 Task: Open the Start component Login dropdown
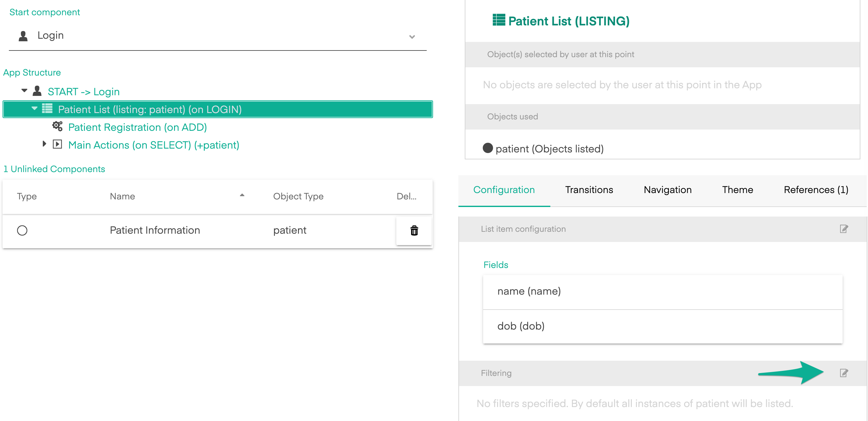[x=411, y=37]
